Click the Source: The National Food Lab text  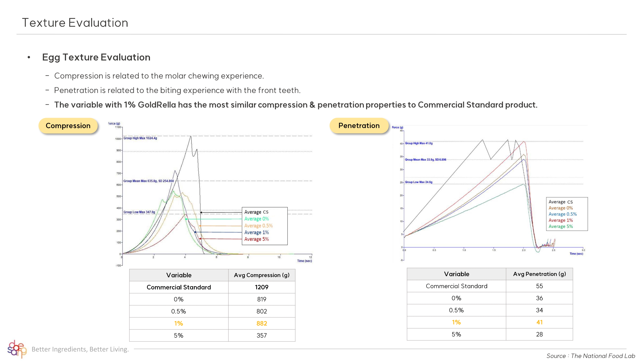[591, 356]
